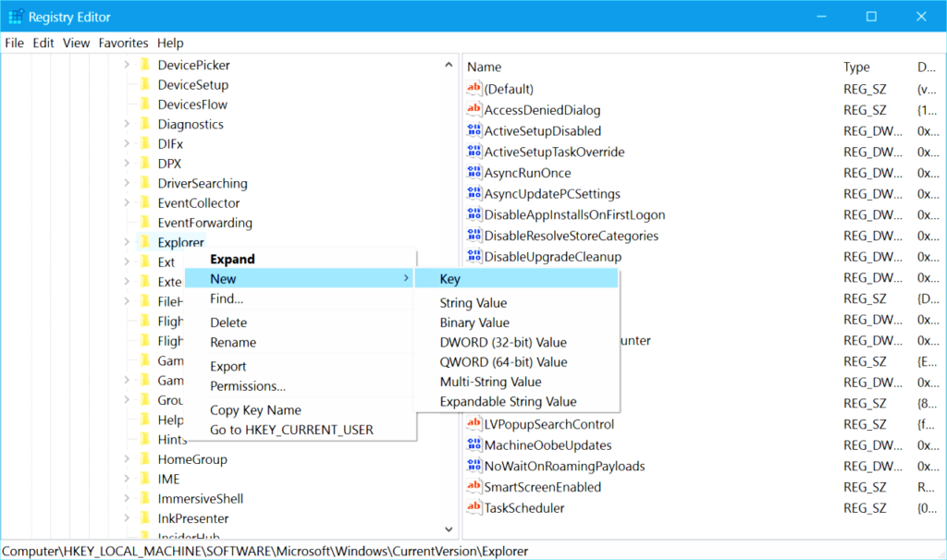Click the registry path in status bar

click(265, 551)
